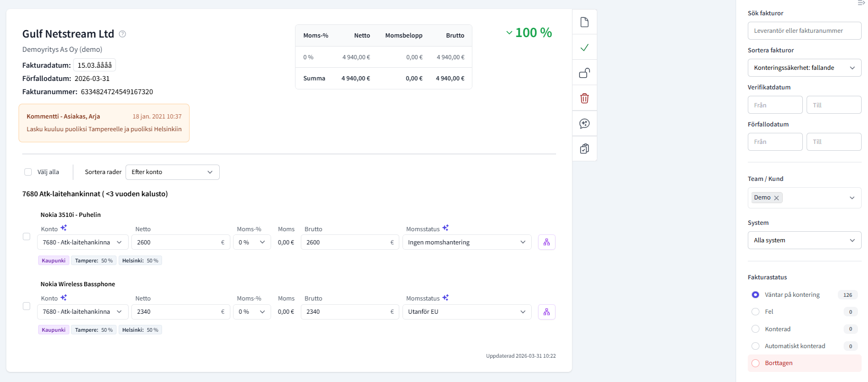This screenshot has height=382, width=868.
Task: Open the document icon in the side toolbar
Action: pyautogui.click(x=585, y=22)
